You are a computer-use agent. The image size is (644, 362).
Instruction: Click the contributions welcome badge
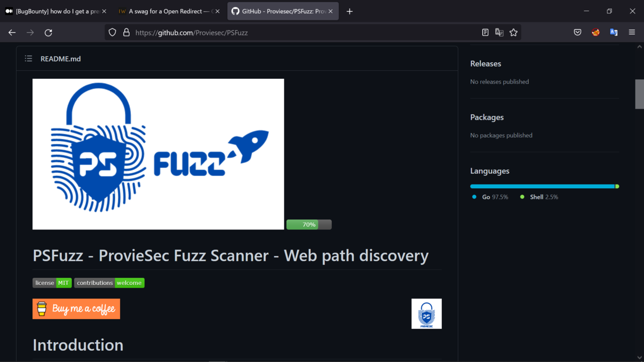tap(109, 283)
